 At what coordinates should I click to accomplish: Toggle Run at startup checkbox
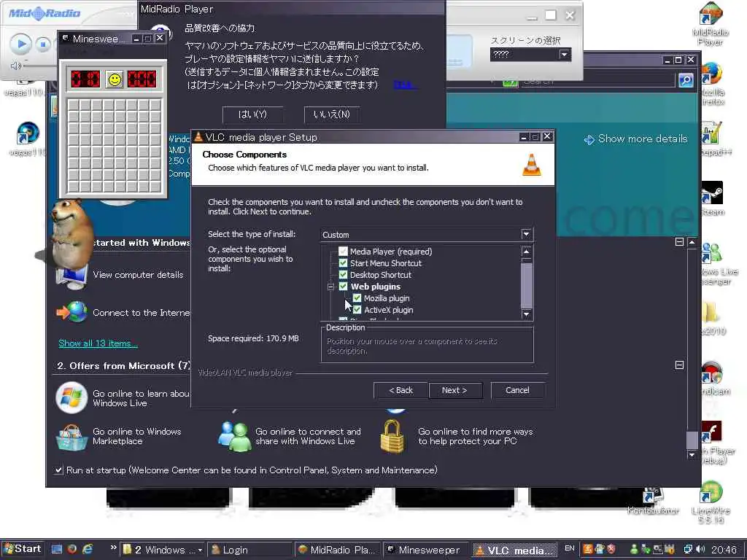coord(58,470)
